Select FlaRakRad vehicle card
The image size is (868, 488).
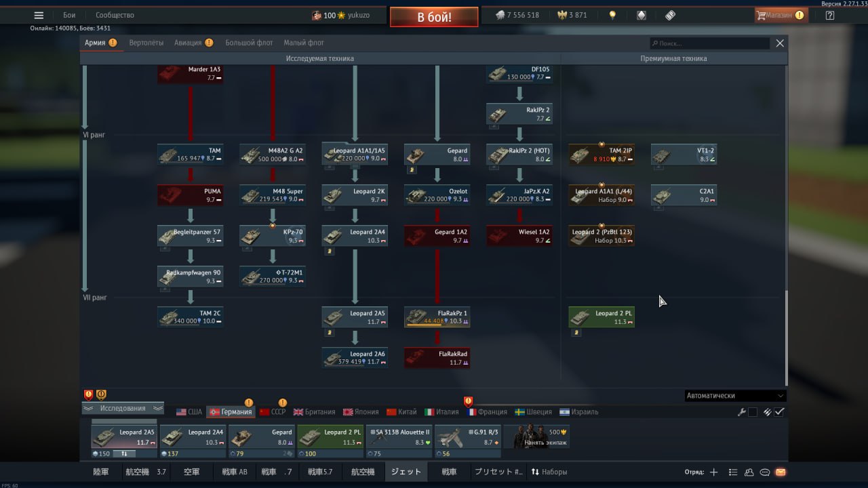click(x=437, y=358)
